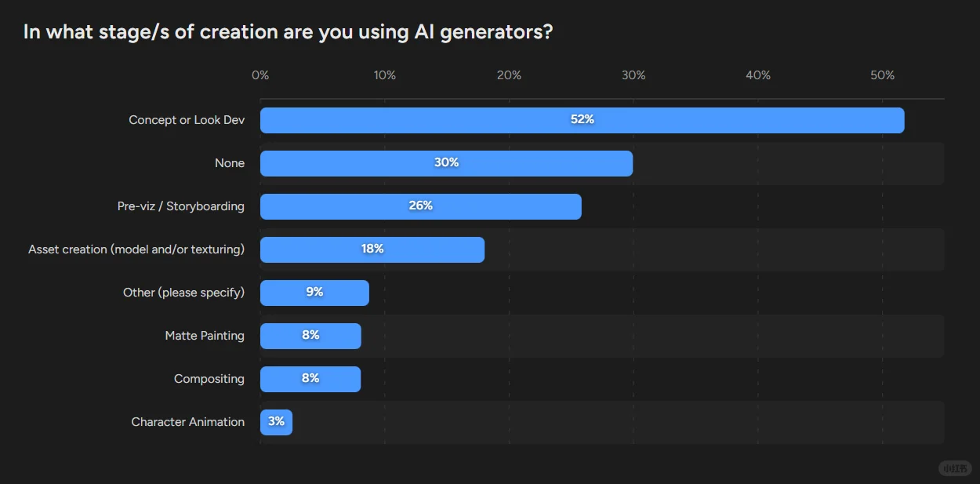Screen dimensions: 980x484
Task: Select the Character Animation 3% bar
Action: pyautogui.click(x=276, y=422)
